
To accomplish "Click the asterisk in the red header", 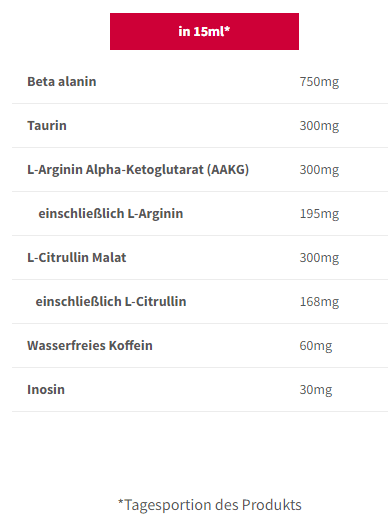I will pos(227,29).
